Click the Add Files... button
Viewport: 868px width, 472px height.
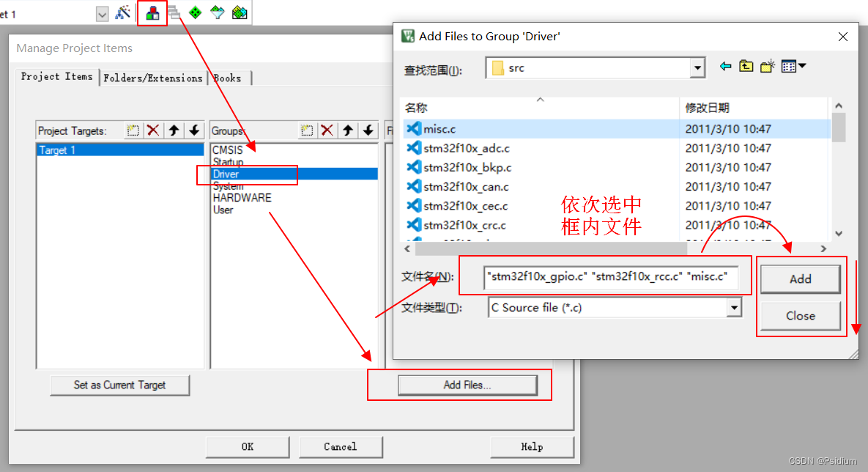pyautogui.click(x=467, y=385)
